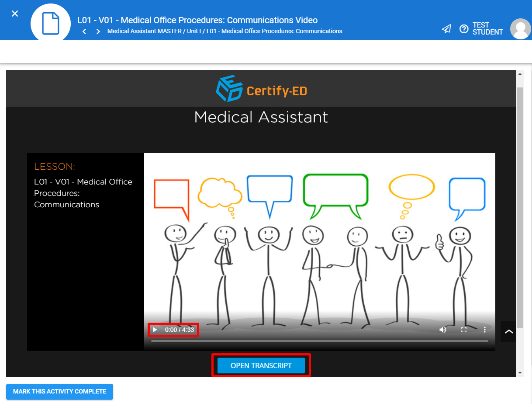Click the lesson title in the left panel
The width and height of the screenshot is (532, 404).
(x=83, y=193)
